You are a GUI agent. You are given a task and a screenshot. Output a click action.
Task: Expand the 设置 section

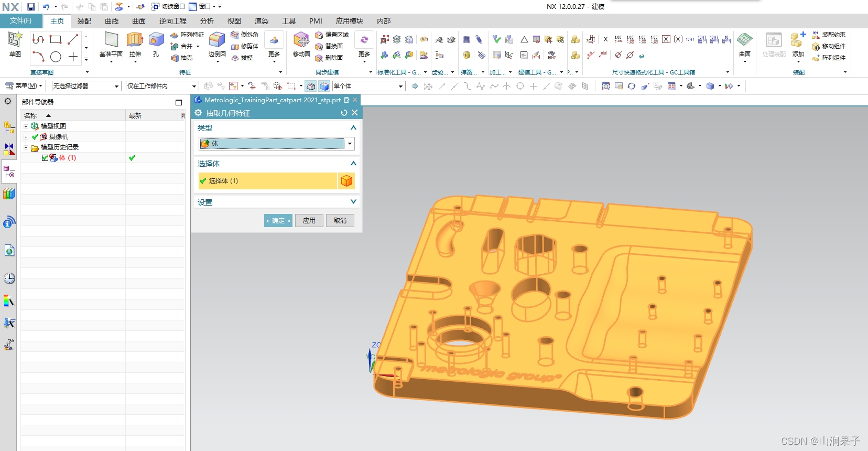pos(353,201)
